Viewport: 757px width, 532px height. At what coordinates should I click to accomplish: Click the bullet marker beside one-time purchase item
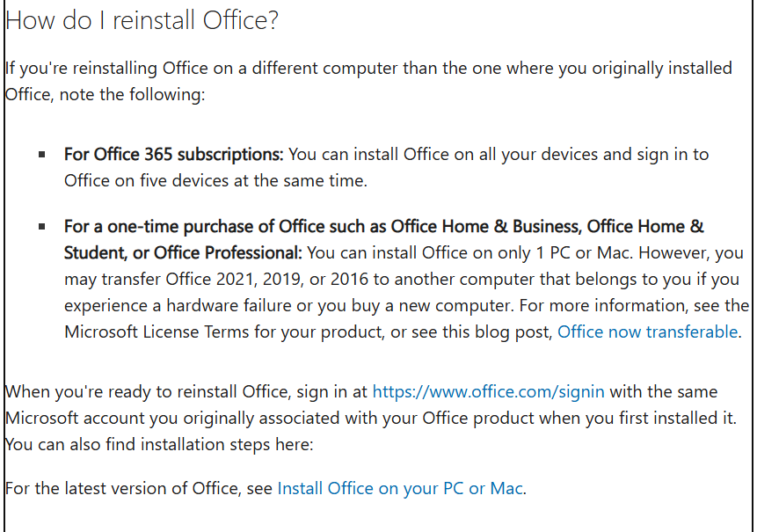click(x=41, y=227)
